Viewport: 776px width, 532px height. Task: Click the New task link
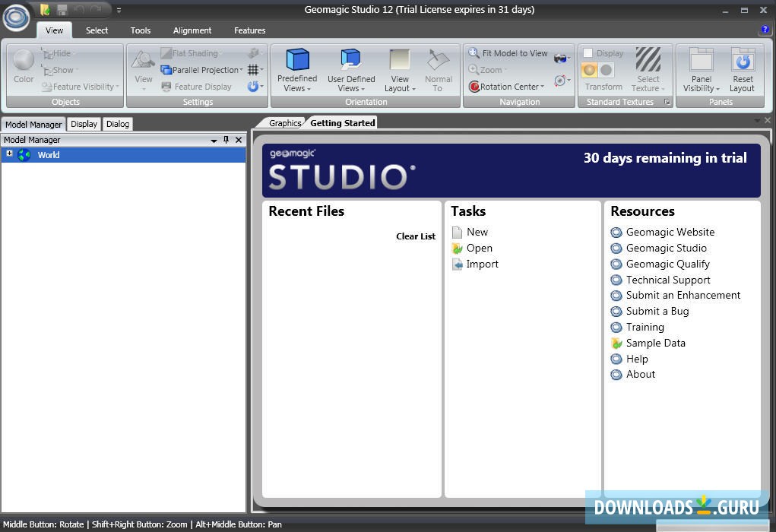click(470, 232)
